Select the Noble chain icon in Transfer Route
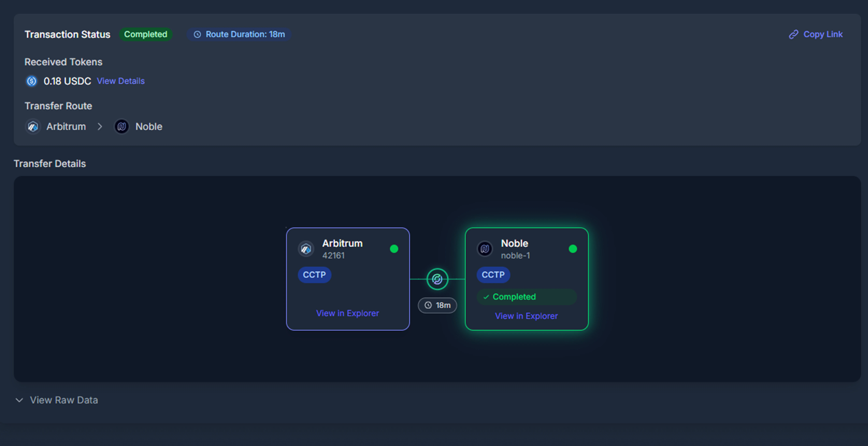868x446 pixels. tap(122, 126)
